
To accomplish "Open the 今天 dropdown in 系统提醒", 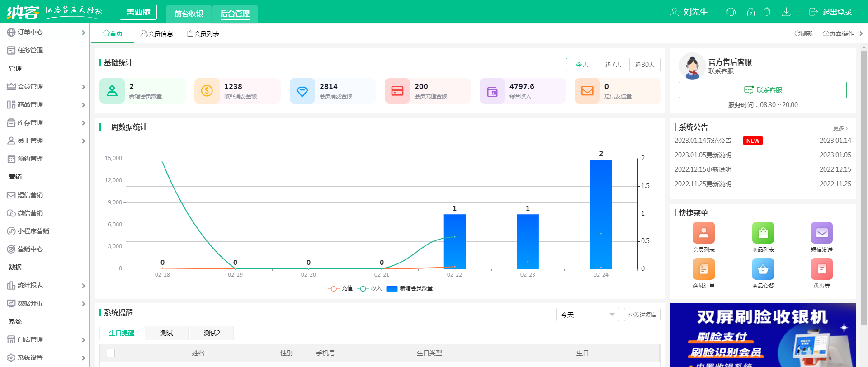I will coord(587,315).
